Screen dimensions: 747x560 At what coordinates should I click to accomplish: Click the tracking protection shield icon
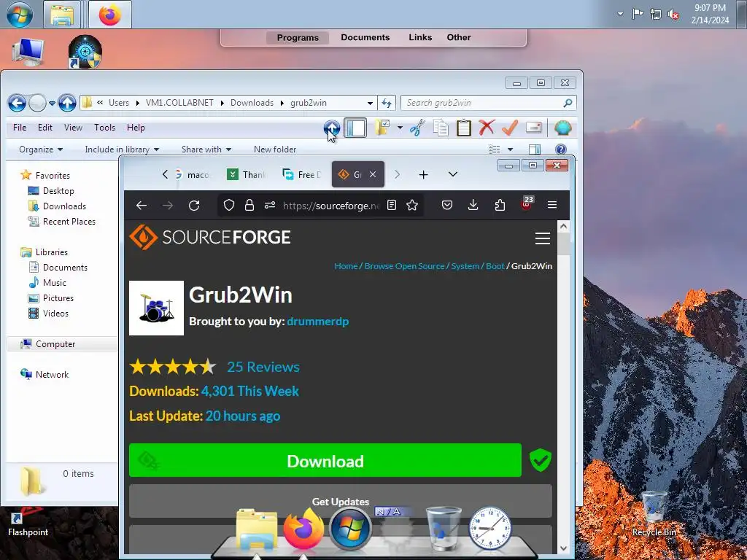pyautogui.click(x=229, y=205)
